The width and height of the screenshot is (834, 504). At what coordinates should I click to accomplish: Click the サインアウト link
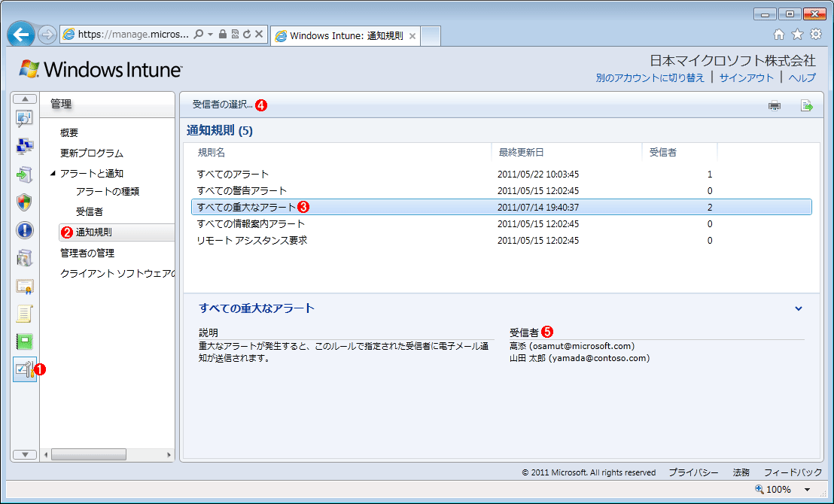point(746,77)
